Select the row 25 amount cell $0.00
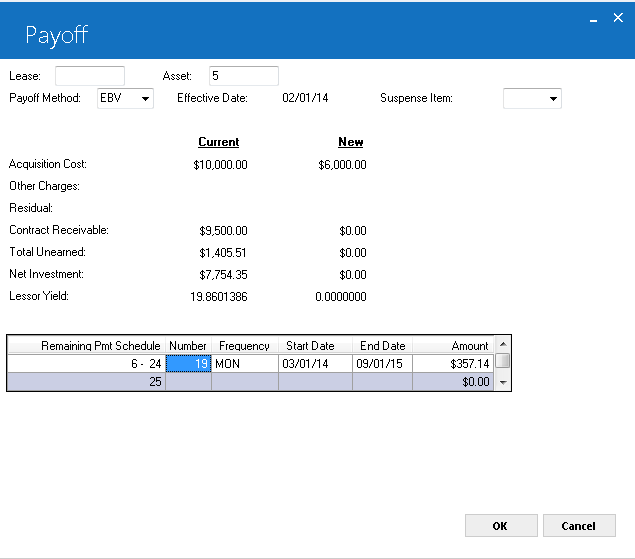The image size is (635, 559). coord(453,382)
